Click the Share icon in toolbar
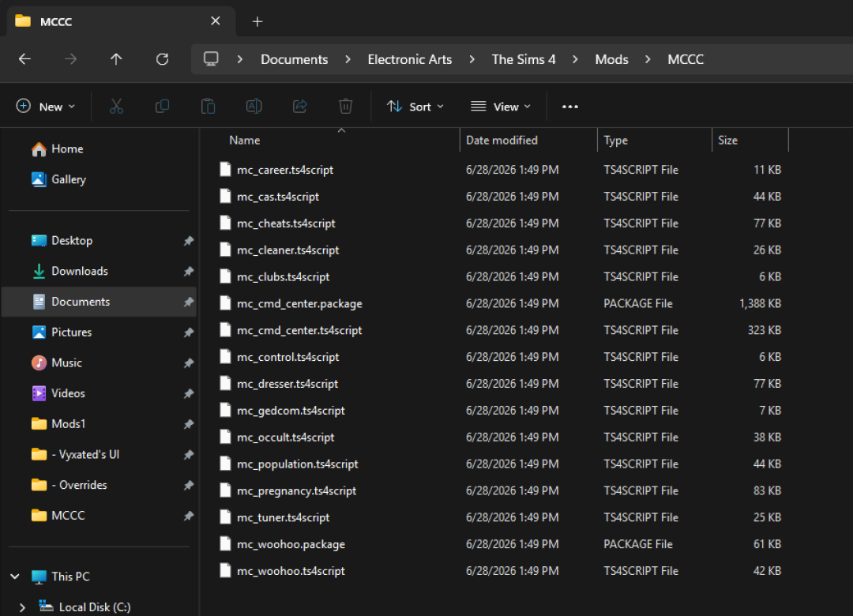 coord(300,106)
